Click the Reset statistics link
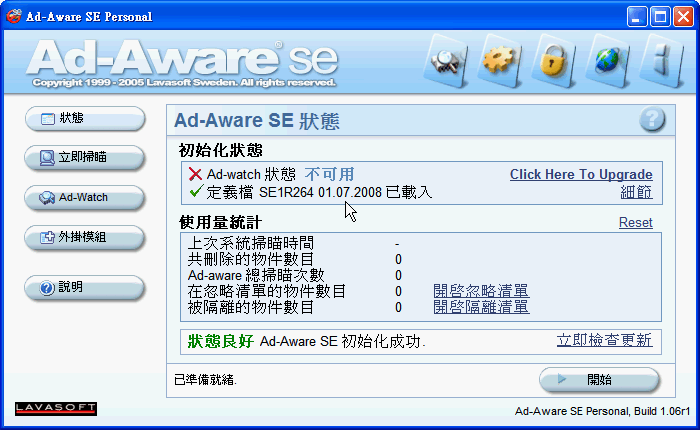Viewport: 700px width, 430px height. [x=636, y=222]
